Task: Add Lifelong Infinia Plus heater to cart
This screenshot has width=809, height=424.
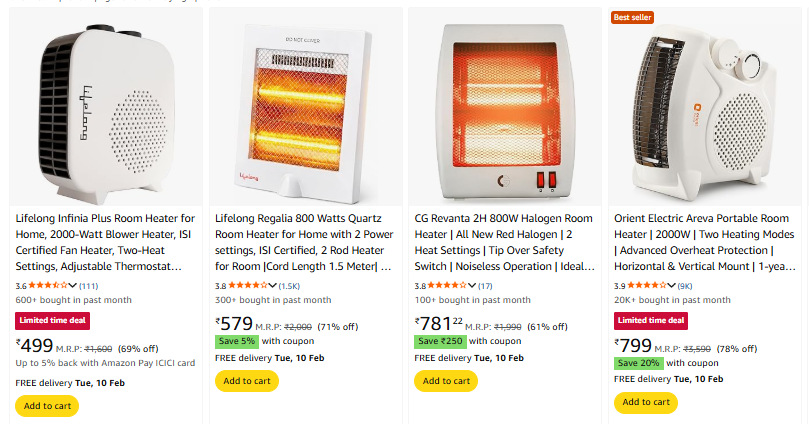Action: pos(46,405)
